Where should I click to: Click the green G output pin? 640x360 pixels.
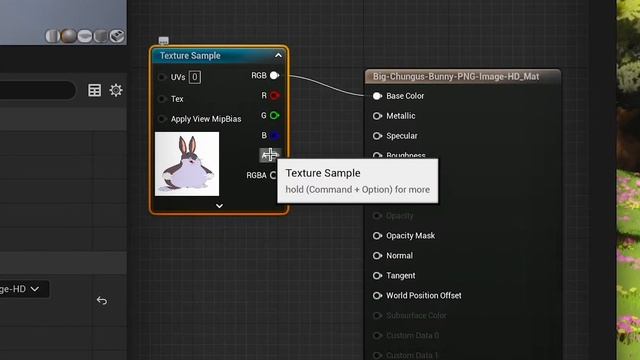tap(274, 116)
